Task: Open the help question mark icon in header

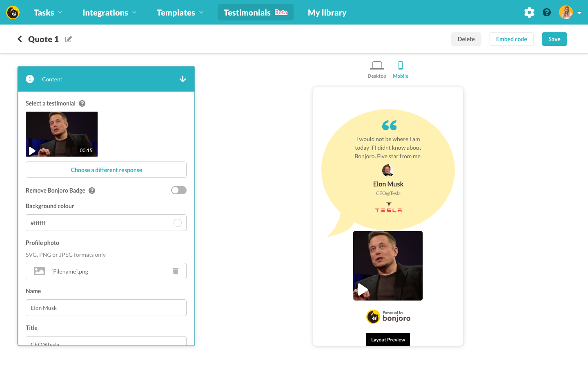Action: click(547, 12)
